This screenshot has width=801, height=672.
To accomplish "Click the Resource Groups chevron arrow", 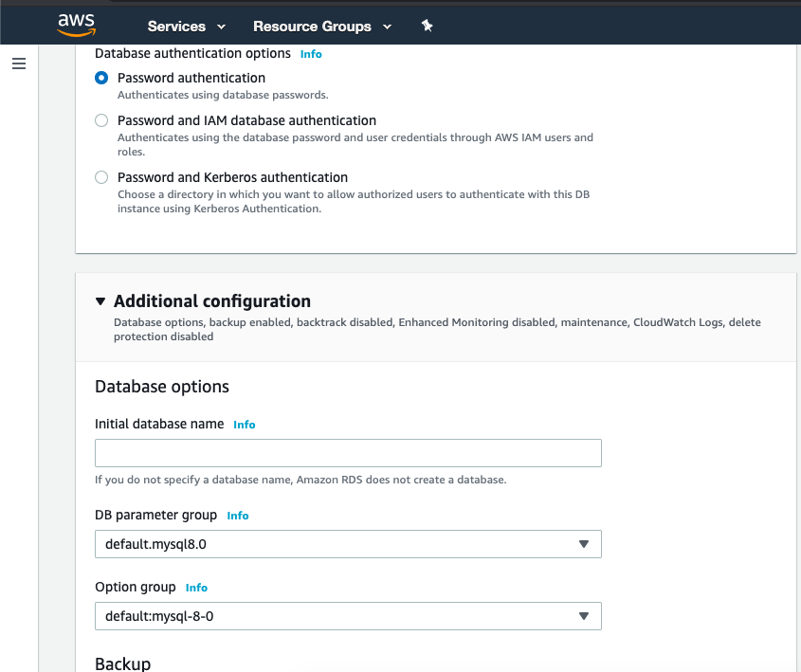I will click(387, 27).
